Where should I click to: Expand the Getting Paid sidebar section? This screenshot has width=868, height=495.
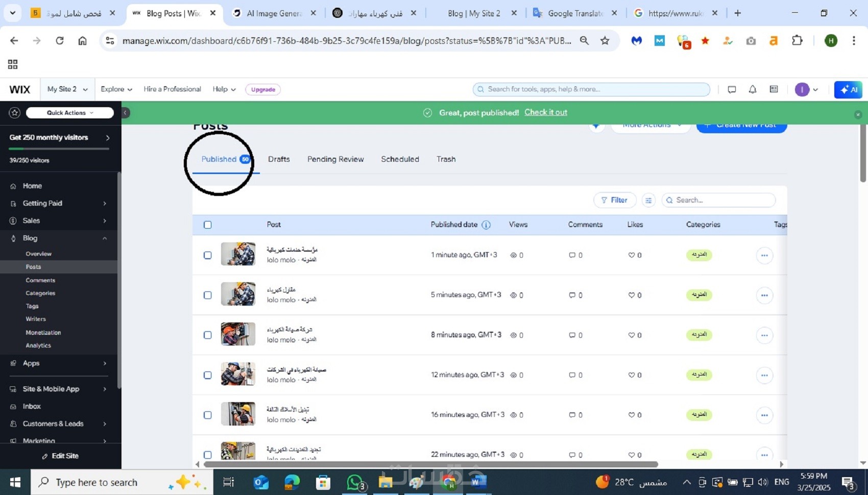(59, 203)
